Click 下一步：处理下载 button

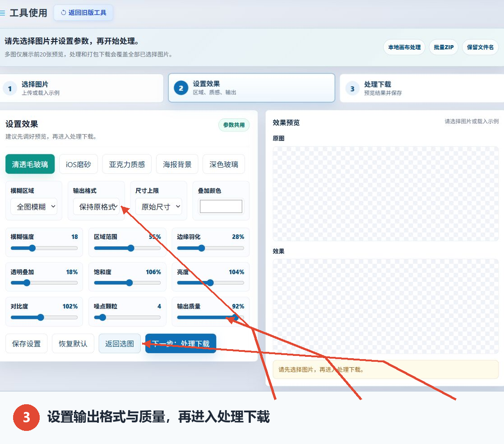(x=180, y=344)
